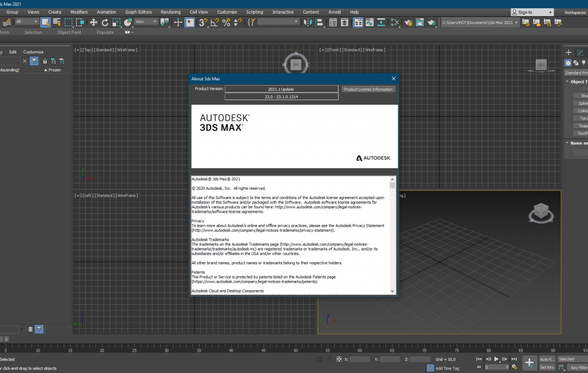588x373 pixels.
Task: Step to the previous frame
Action: [x=488, y=359]
